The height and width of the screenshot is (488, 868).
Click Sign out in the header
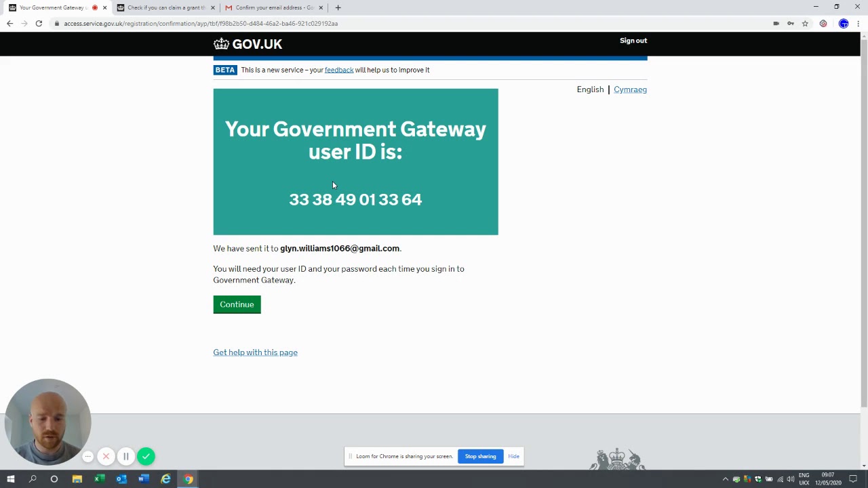633,41
